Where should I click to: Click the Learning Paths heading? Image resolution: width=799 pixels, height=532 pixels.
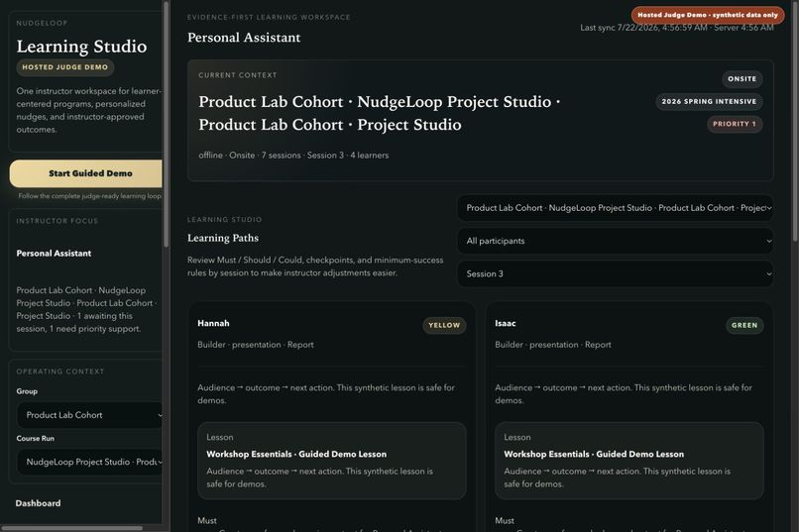(223, 238)
